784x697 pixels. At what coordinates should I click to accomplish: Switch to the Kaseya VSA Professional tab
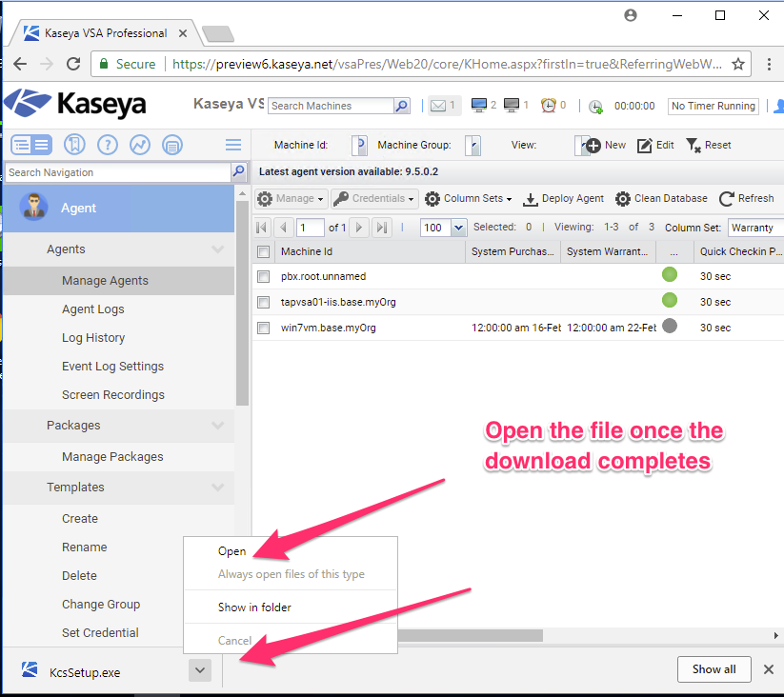105,33
